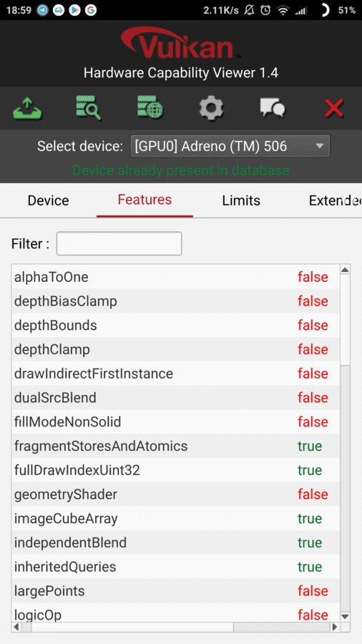Select the logicOp row
This screenshot has height=644, width=362.
pos(176,613)
